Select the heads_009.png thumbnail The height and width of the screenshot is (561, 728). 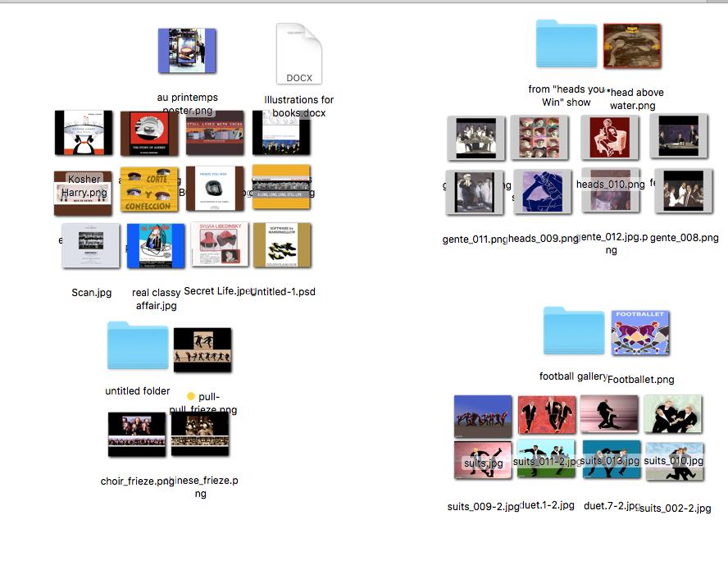pyautogui.click(x=542, y=193)
